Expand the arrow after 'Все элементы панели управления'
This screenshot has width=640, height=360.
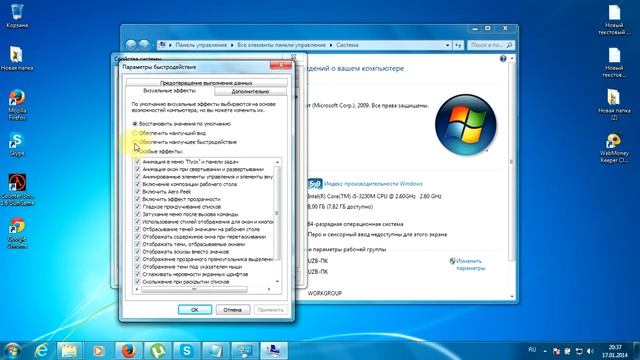pyautogui.click(x=331, y=45)
